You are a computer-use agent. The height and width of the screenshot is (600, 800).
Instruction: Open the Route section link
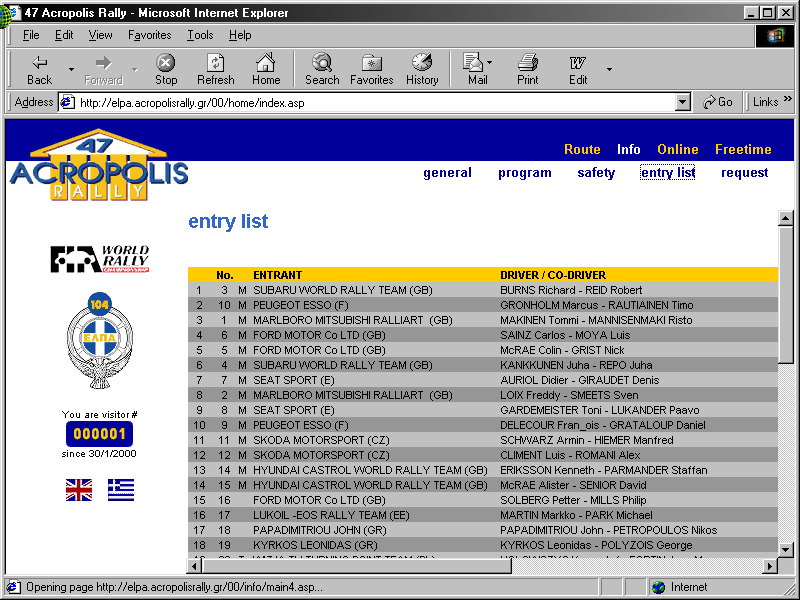click(582, 149)
